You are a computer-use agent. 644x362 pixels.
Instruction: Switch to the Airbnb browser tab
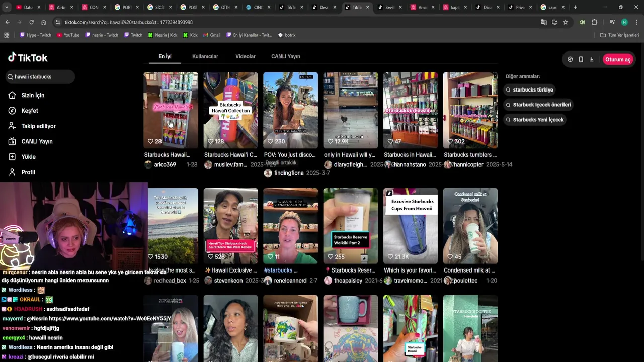pyautogui.click(x=61, y=7)
